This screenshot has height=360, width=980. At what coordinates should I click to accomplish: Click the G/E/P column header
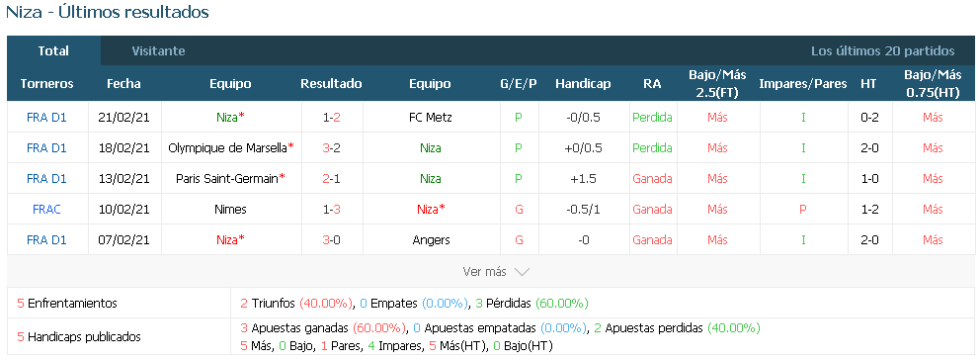pos(519,84)
